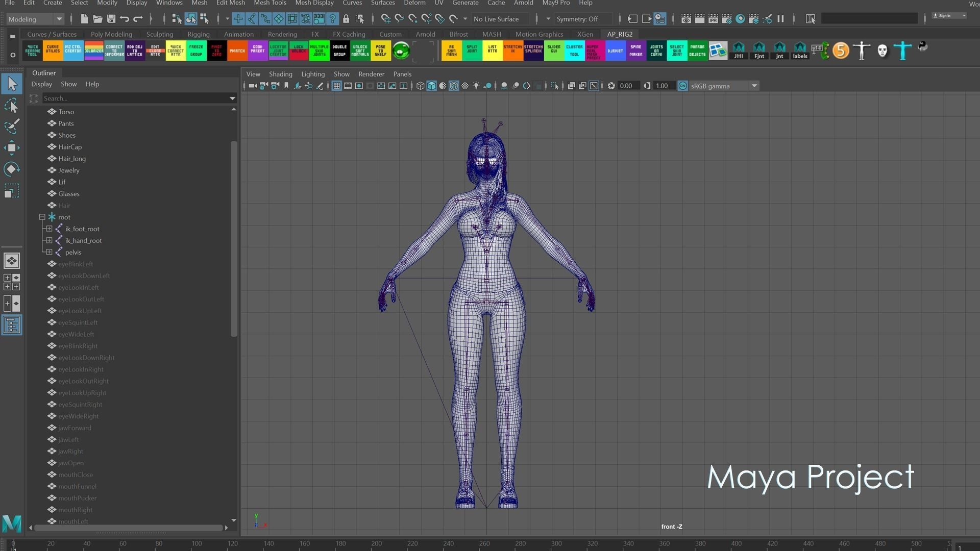Open the Symmetry: Off dropdown

pos(582,19)
